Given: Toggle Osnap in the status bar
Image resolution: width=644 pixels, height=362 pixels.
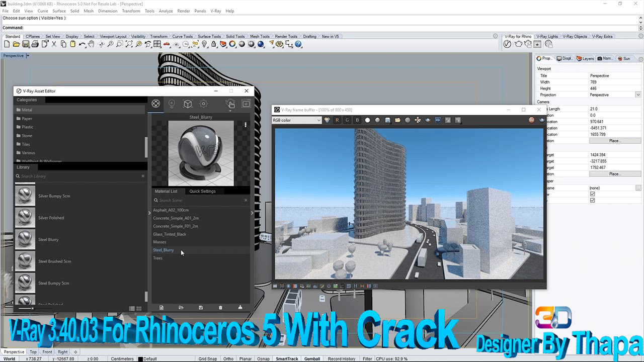Looking at the screenshot, I should 263,359.
